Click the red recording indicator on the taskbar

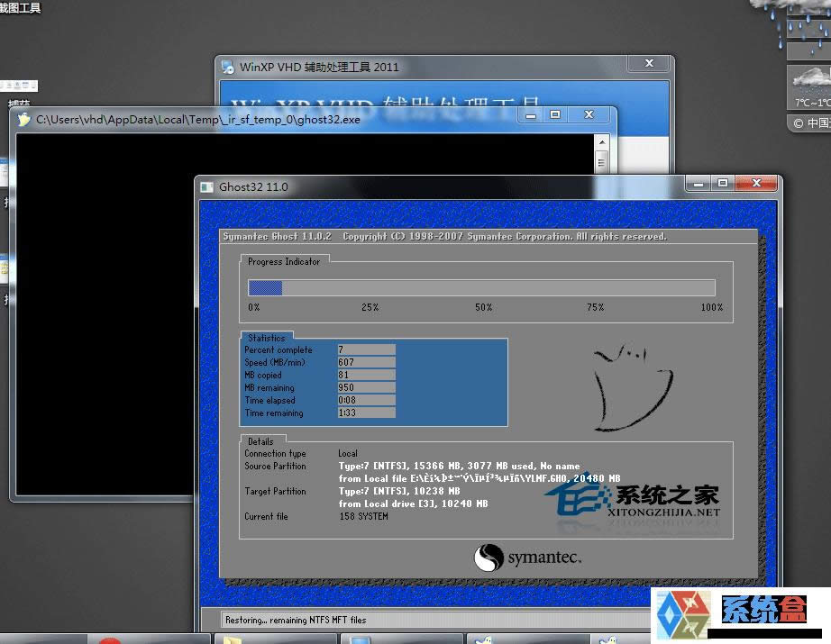[x=108, y=641]
